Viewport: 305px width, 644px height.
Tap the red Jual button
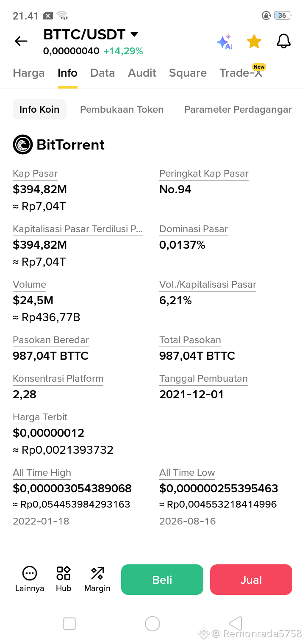coord(251,580)
